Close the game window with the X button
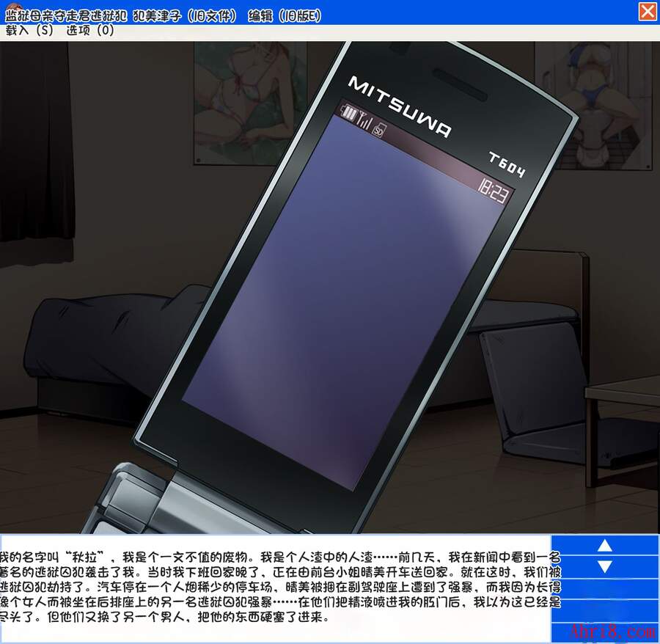Image resolution: width=660 pixels, height=644 pixels. click(x=647, y=12)
